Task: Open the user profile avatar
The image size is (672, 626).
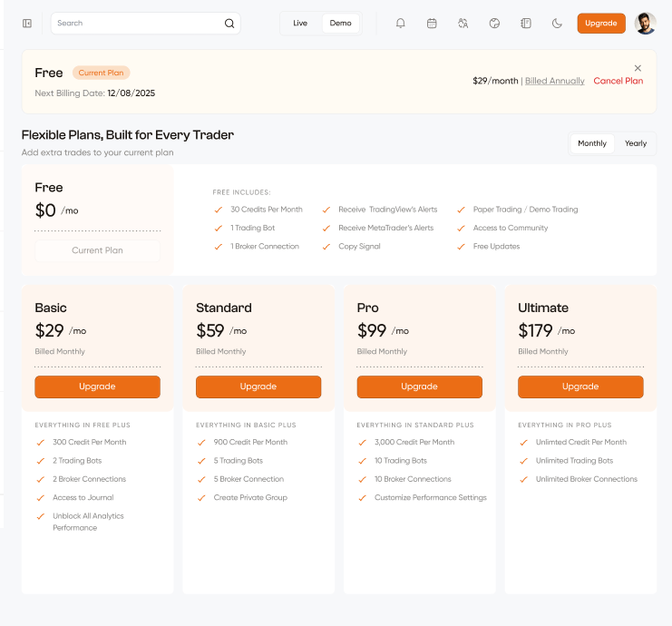Action: [x=645, y=24]
